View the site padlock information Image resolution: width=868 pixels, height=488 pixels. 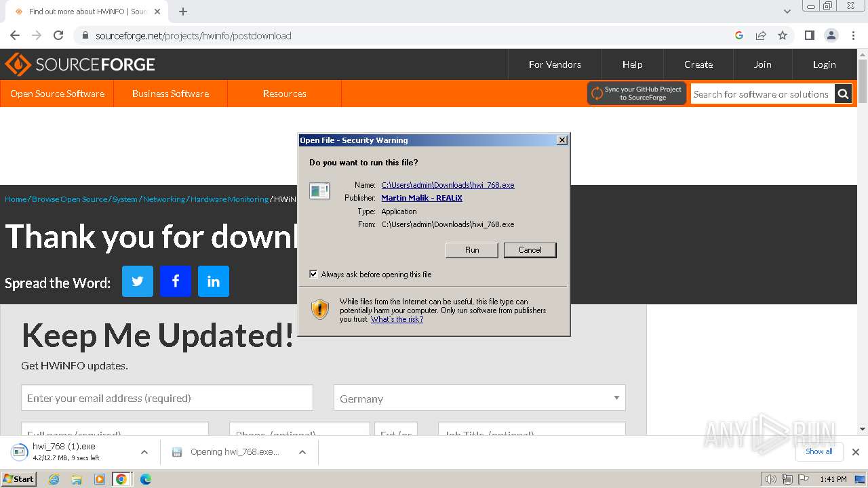[85, 35]
